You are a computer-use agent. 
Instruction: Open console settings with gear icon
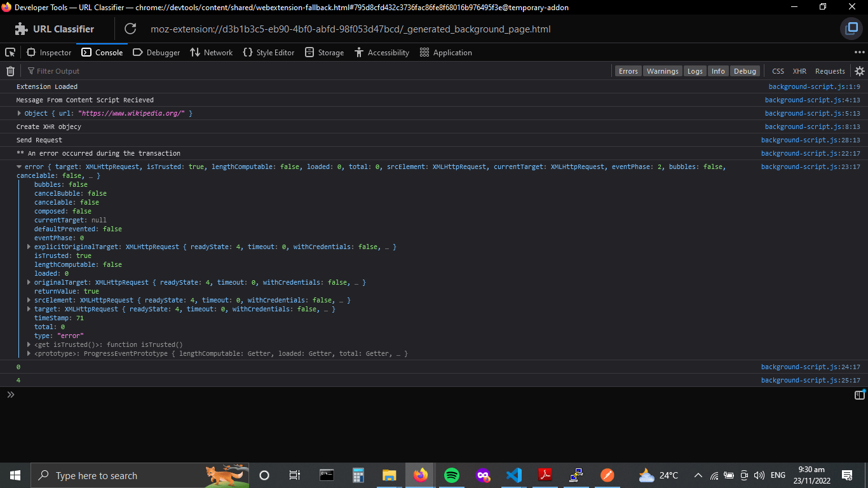860,71
